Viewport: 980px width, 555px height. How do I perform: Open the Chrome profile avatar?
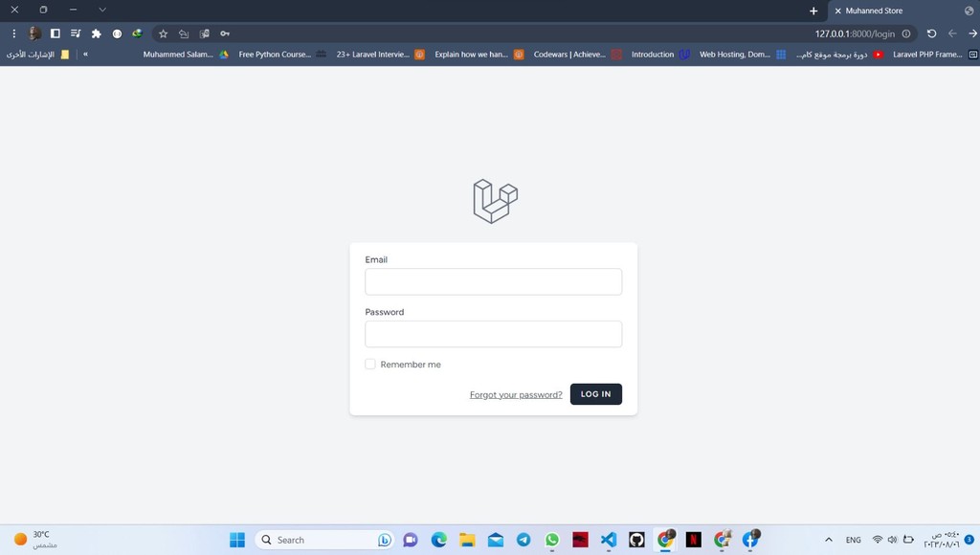35,33
